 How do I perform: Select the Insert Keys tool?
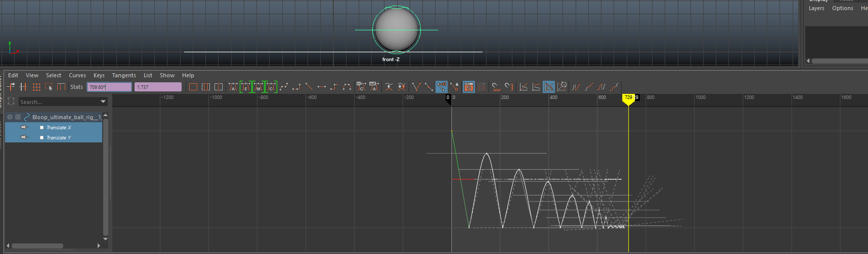tap(23, 87)
